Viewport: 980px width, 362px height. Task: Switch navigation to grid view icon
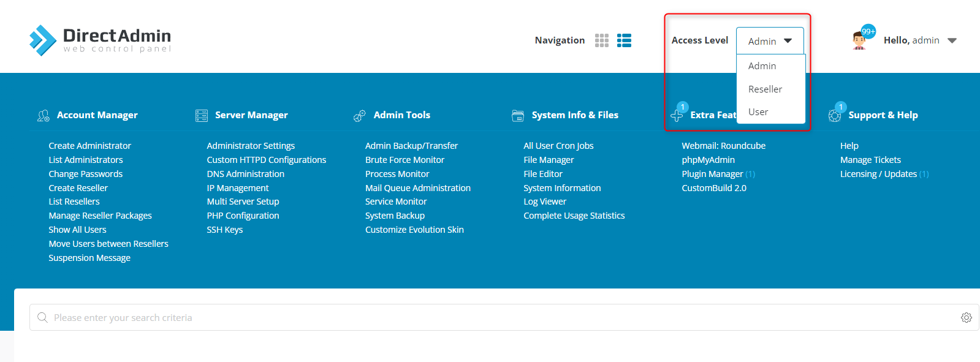[x=602, y=40]
